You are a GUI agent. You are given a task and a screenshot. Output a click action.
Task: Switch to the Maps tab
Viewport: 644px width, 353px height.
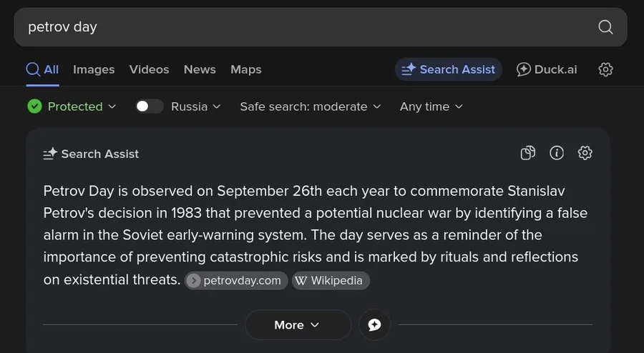pyautogui.click(x=245, y=70)
